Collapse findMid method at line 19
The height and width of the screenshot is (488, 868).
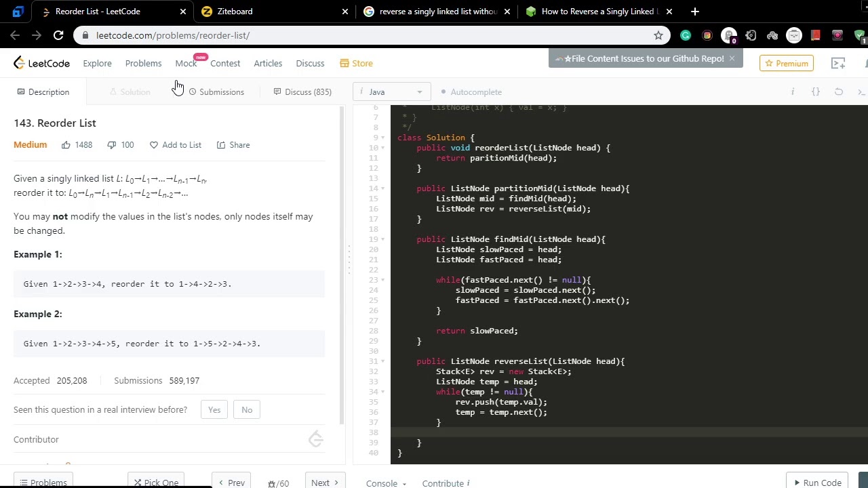pyautogui.click(x=384, y=239)
